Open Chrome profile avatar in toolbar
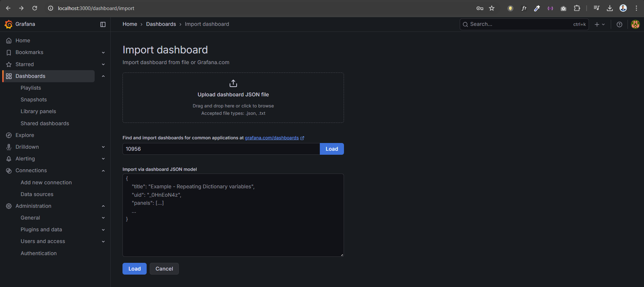The width and height of the screenshot is (644, 287). 623,8
